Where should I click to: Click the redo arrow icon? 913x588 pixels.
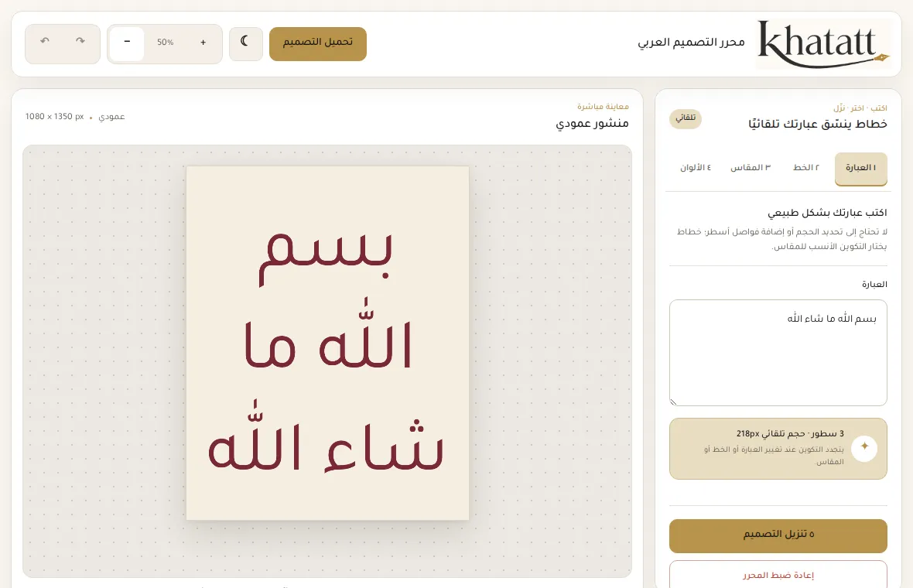pos(80,41)
